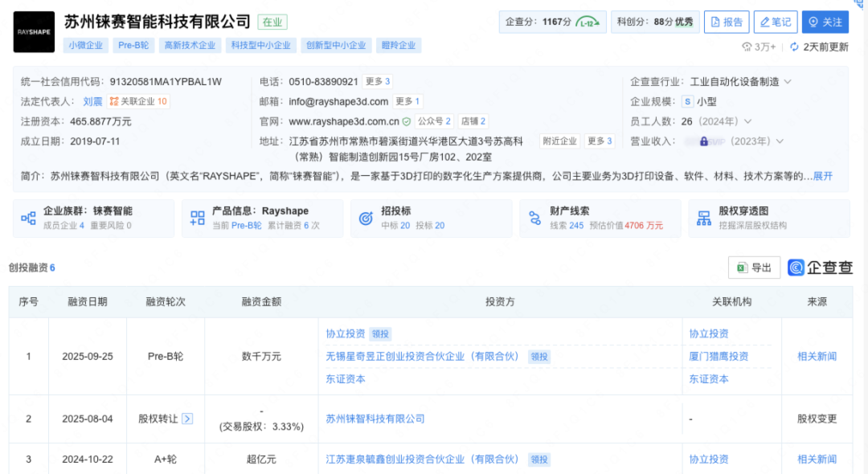Click the RAYSHAPE company logo
The width and height of the screenshot is (868, 474).
pyautogui.click(x=34, y=32)
